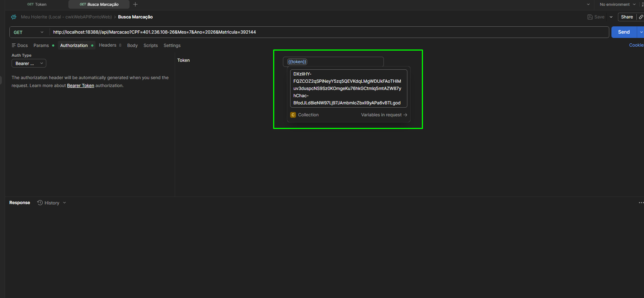This screenshot has width=644, height=298.
Task: Expand the Bearer auth type dropdown
Action: pos(29,64)
